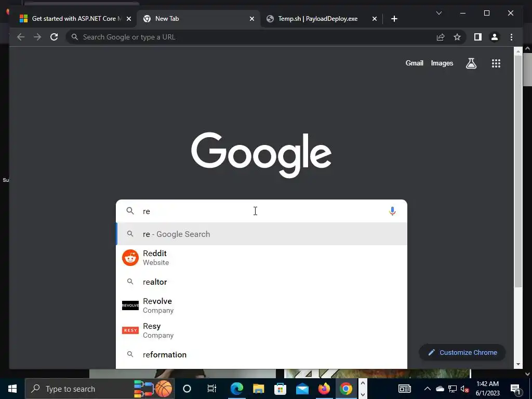Close the ASP.NET Core tab
The width and height of the screenshot is (532, 399).
click(129, 19)
